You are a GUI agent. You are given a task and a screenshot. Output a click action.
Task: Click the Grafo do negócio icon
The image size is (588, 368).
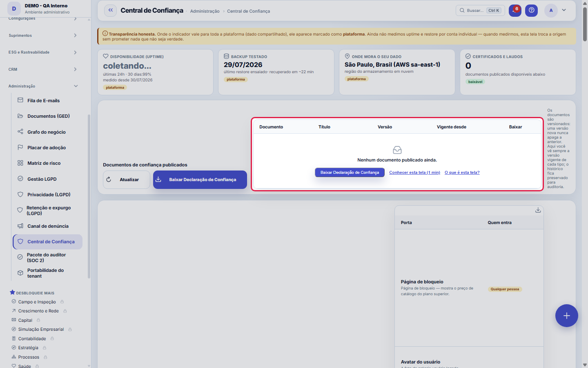pyautogui.click(x=20, y=132)
